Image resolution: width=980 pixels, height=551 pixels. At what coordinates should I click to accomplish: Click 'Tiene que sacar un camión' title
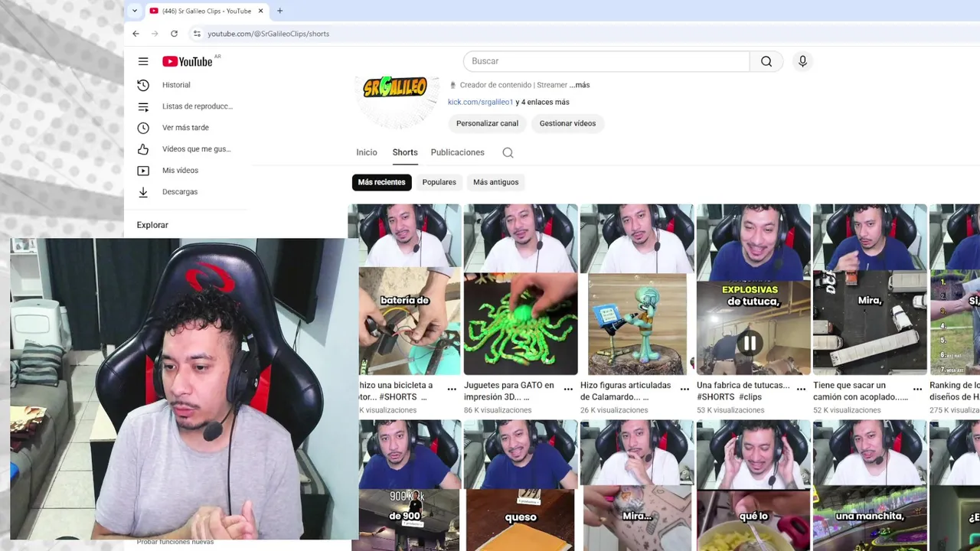click(861, 391)
